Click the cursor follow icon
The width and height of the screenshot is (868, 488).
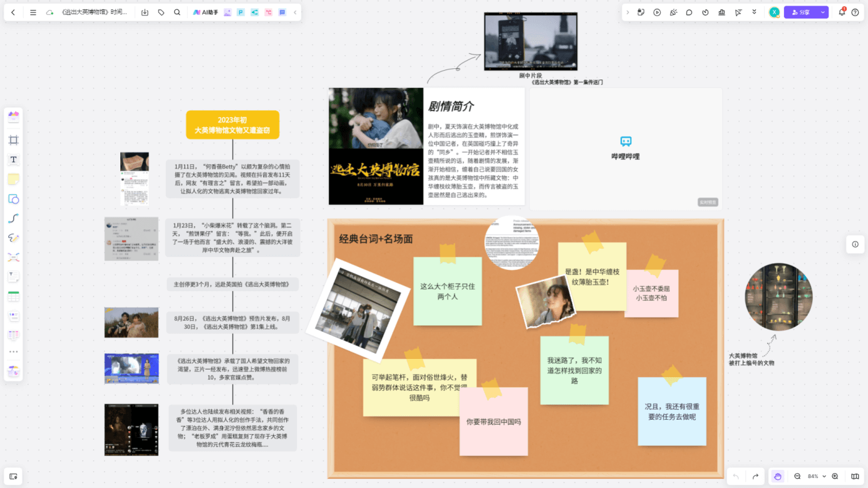click(x=738, y=13)
